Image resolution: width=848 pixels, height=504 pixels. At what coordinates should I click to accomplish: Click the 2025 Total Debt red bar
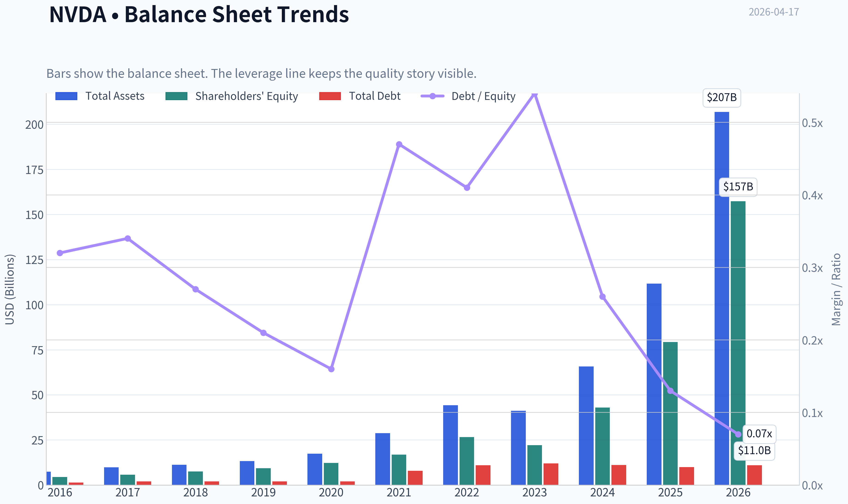(x=686, y=476)
